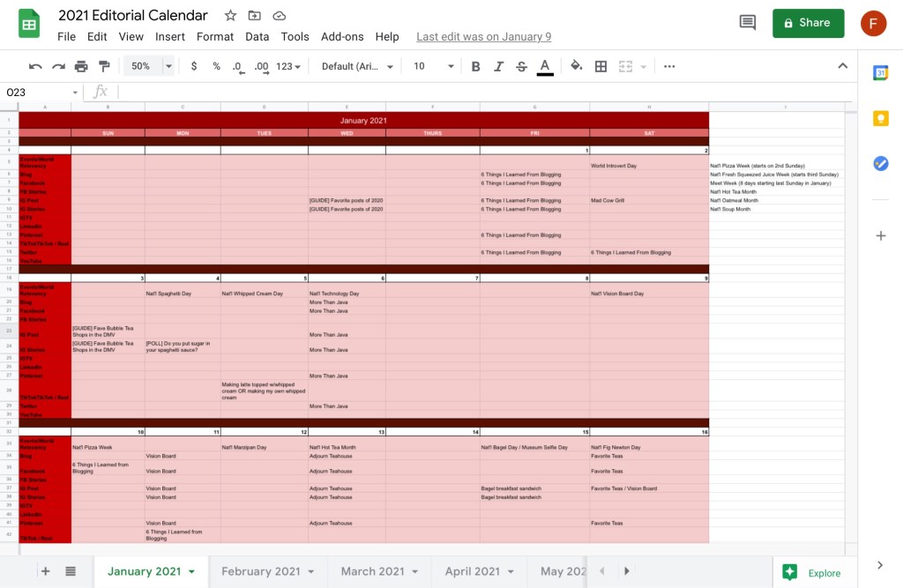Open Google Keep notes in side panel
This screenshot has height=588, width=903.
pyautogui.click(x=881, y=117)
